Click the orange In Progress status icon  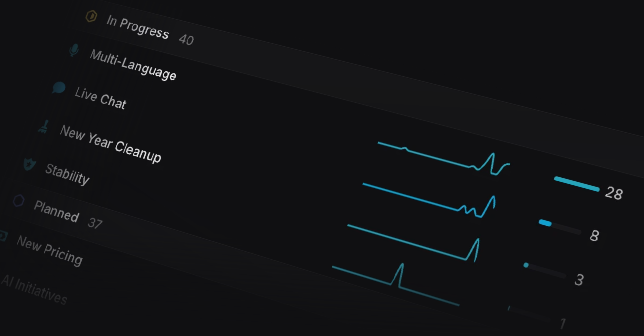pyautogui.click(x=91, y=16)
